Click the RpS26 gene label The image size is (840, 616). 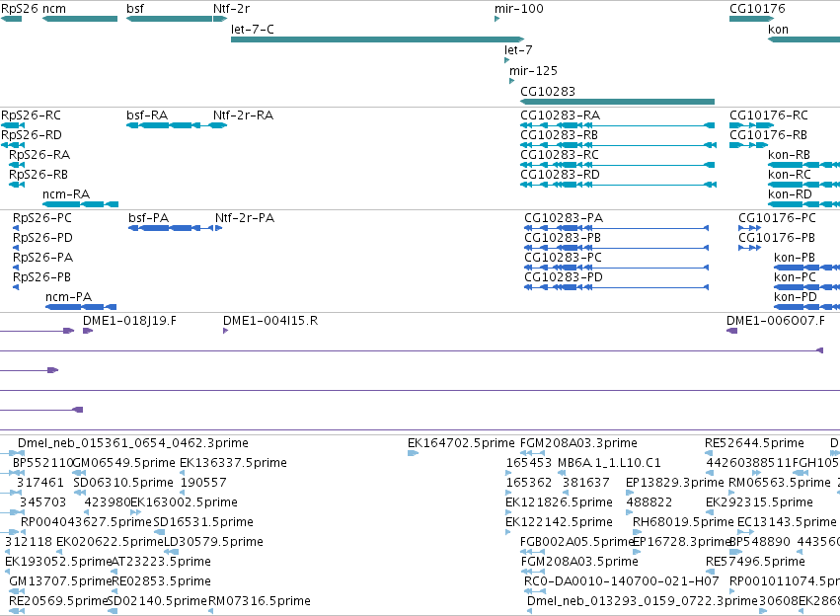coord(20,9)
